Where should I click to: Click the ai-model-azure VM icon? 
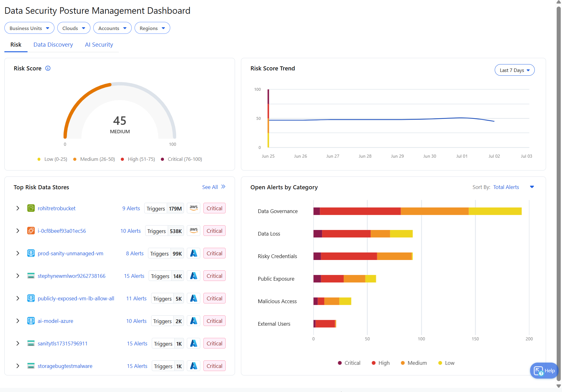click(31, 321)
